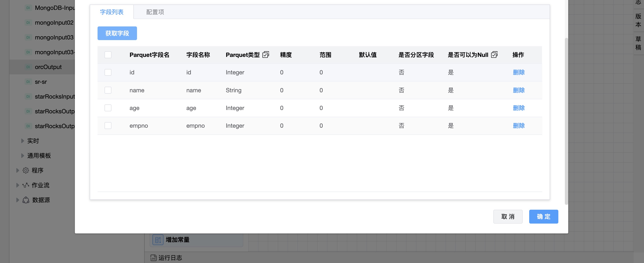The image size is (644, 263).
Task: Click 删除 link in the name row
Action: click(518, 90)
